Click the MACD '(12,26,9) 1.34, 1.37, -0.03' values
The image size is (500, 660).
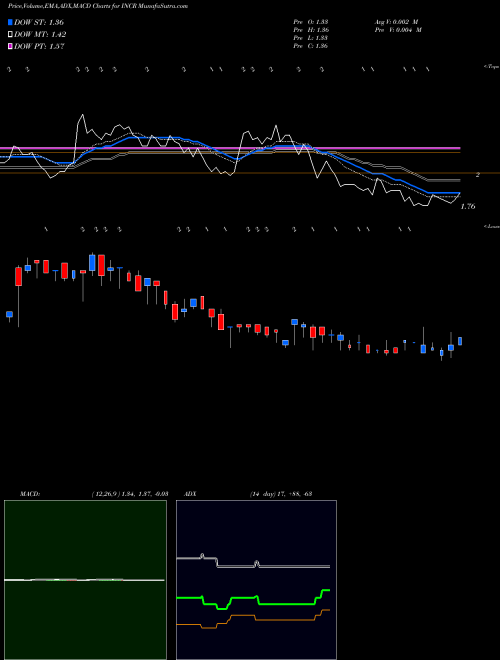pos(130,494)
